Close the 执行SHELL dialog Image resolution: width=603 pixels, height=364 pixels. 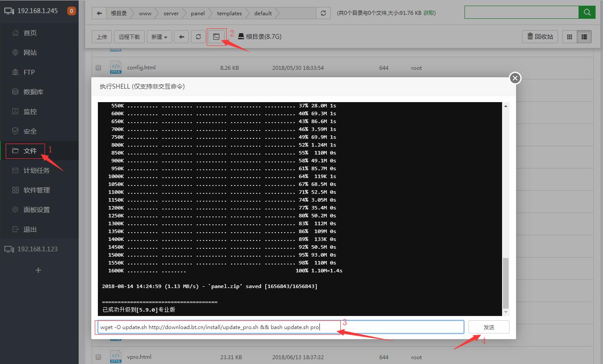515,78
